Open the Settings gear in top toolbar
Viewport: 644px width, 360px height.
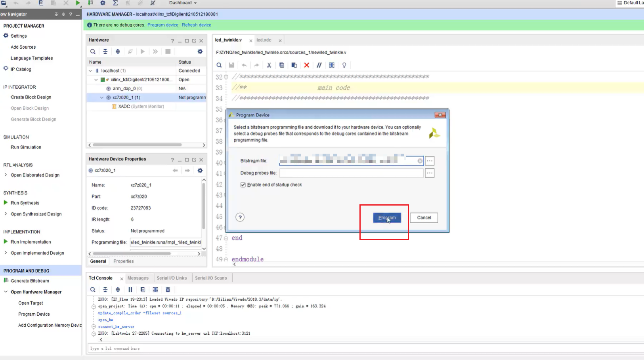pos(103,3)
